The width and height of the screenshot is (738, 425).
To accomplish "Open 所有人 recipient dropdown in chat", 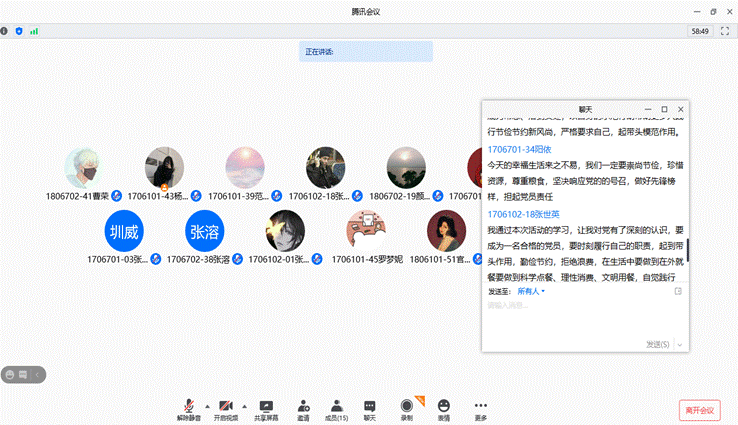I will point(531,291).
